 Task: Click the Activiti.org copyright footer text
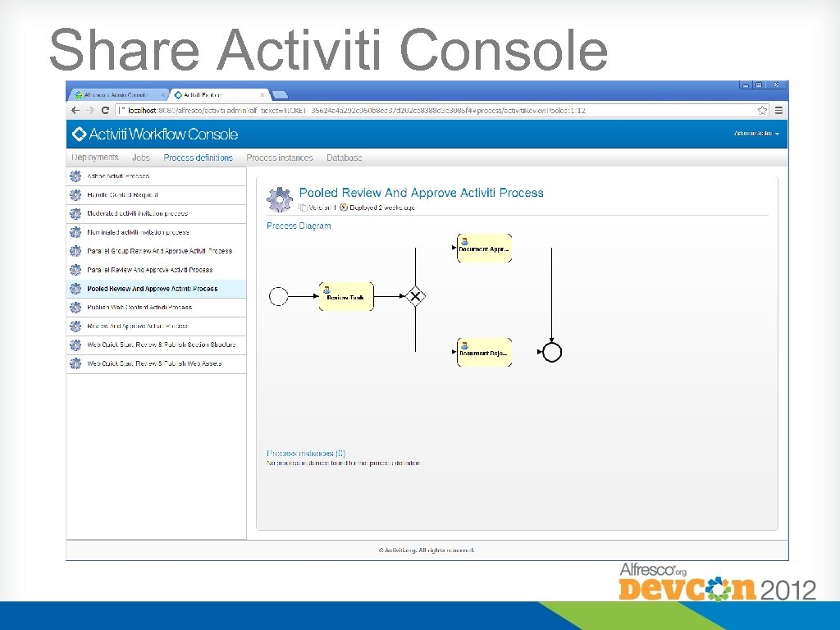tap(427, 550)
